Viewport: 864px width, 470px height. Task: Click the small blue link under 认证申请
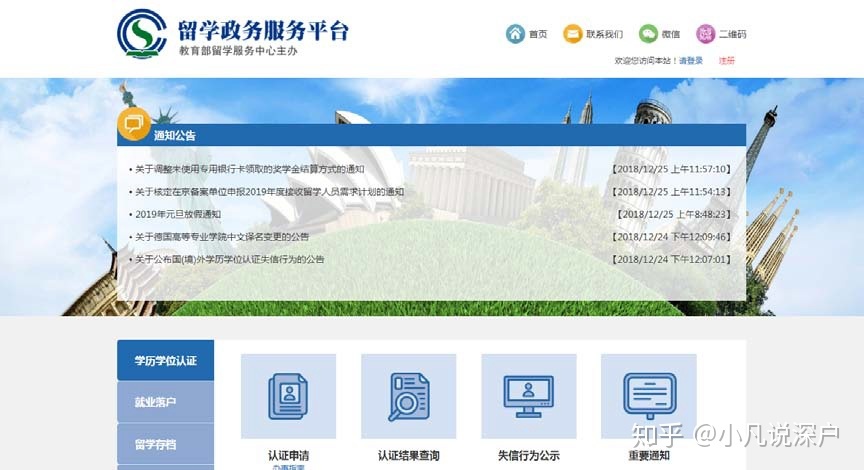pyautogui.click(x=288, y=467)
